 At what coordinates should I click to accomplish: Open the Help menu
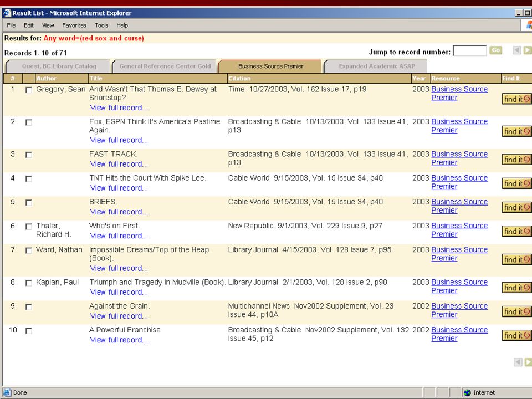pos(122,25)
